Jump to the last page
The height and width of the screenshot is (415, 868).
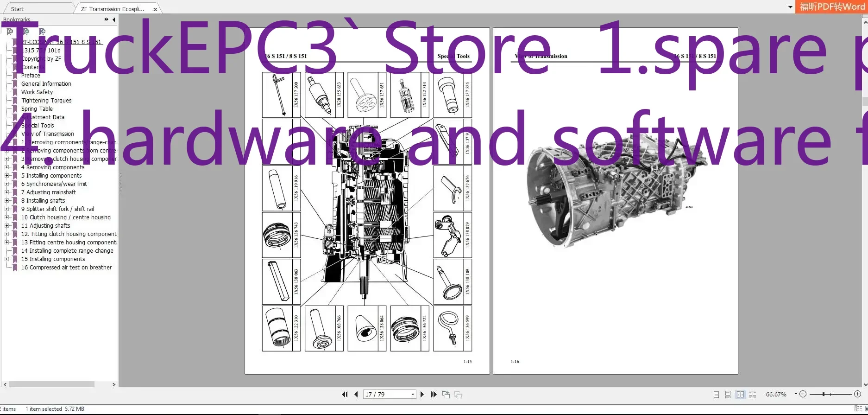[x=434, y=395]
